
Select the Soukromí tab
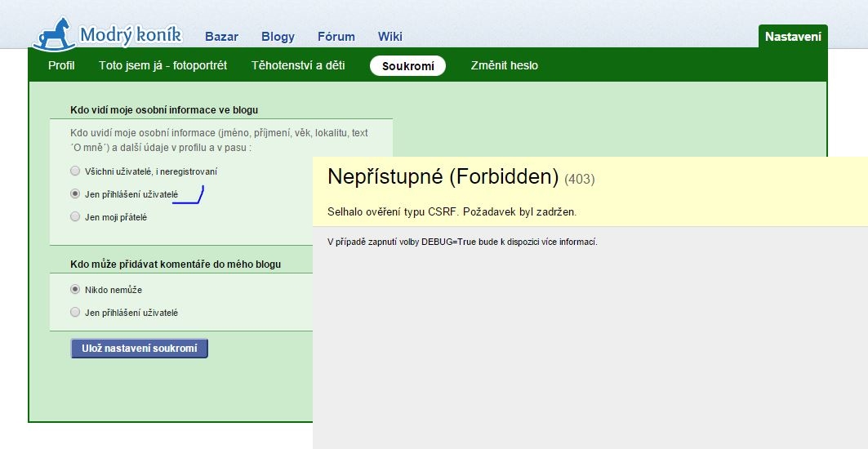pos(407,66)
